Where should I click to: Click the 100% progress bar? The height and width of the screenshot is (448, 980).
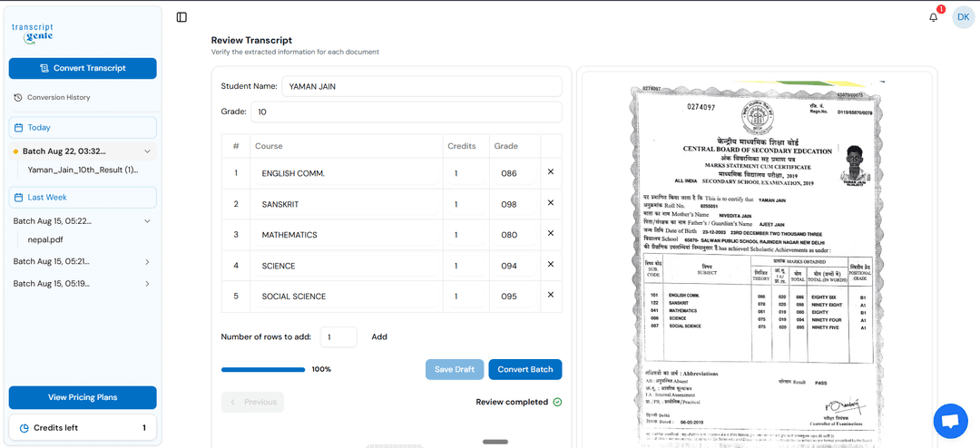point(263,369)
